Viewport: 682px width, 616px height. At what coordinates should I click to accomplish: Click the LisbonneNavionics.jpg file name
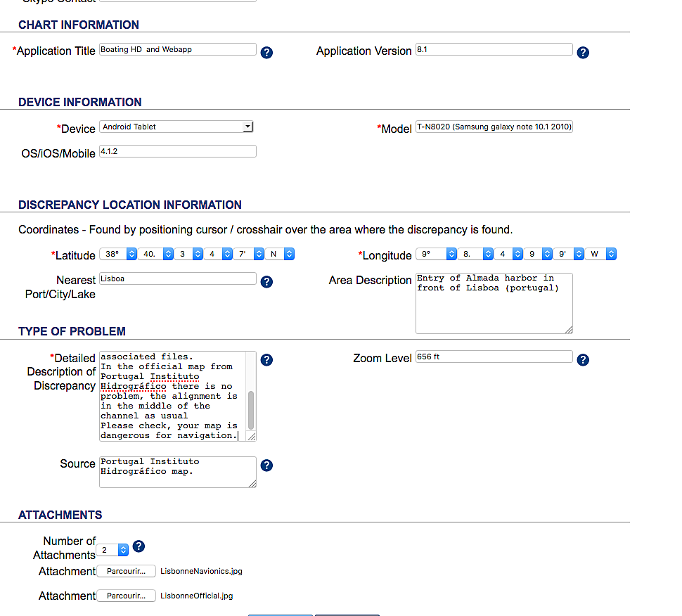click(x=201, y=571)
